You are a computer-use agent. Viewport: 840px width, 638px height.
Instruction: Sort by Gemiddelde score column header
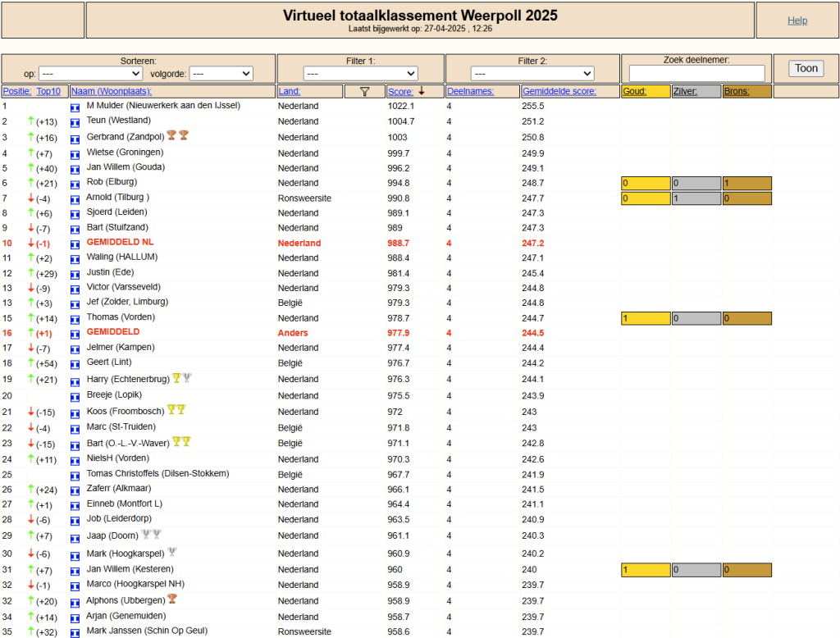tap(559, 91)
